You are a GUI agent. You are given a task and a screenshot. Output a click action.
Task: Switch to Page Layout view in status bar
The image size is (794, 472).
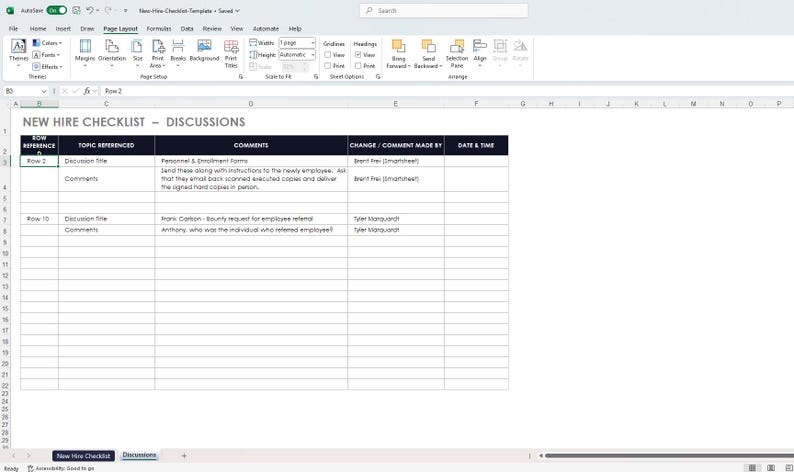[x=771, y=467]
